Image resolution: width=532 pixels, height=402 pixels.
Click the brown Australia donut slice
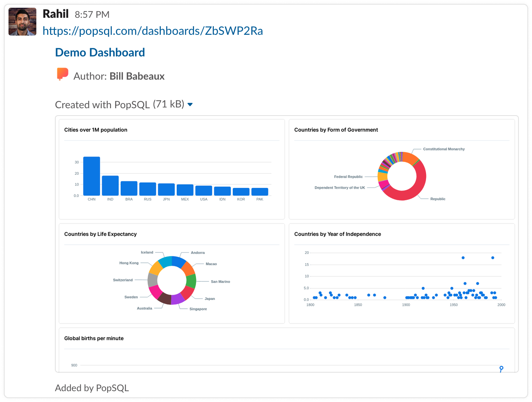pyautogui.click(x=165, y=298)
